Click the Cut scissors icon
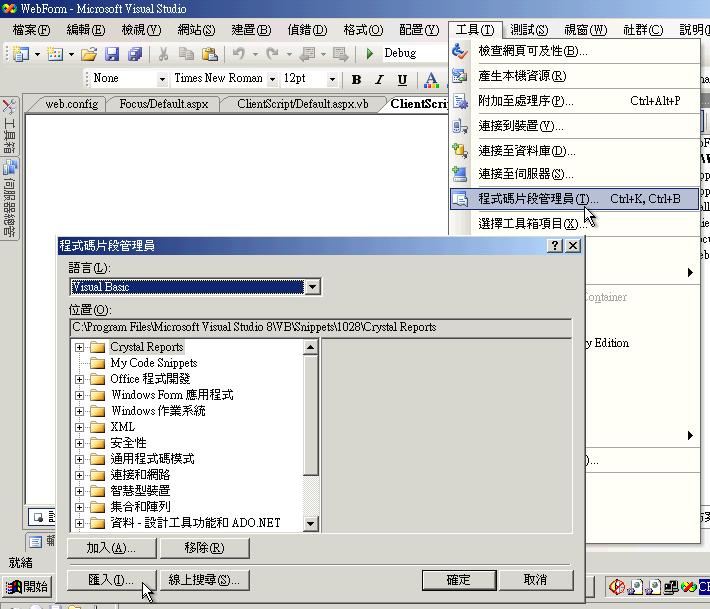This screenshot has height=609, width=710. 163,54
